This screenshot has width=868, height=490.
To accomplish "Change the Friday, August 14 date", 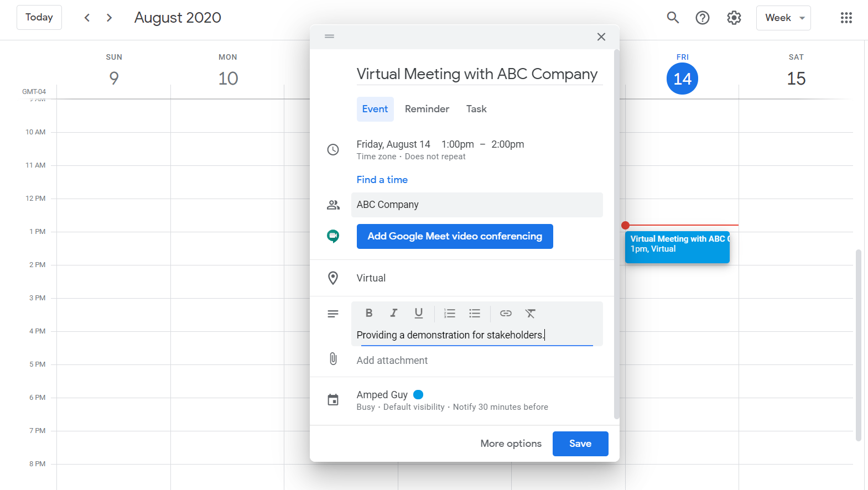I will (x=393, y=144).
